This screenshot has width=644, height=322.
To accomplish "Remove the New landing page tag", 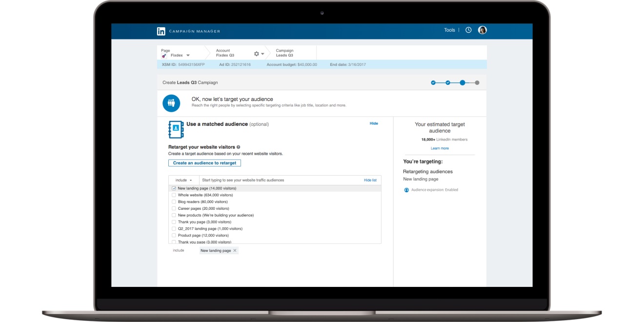I will coord(235,251).
